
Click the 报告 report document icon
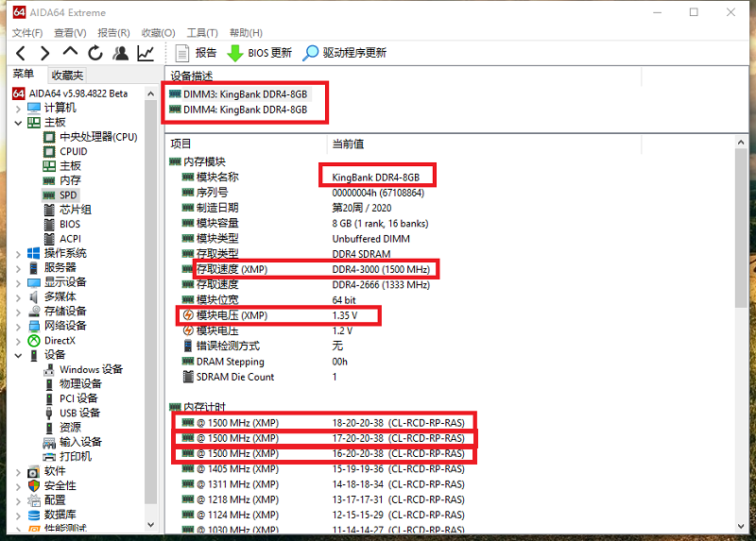coord(181,53)
